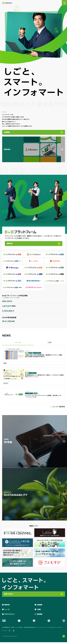The height and width of the screenshot is (644, 67).
Task: Open 採用情報 in footer navigation
Action: [39, 614]
